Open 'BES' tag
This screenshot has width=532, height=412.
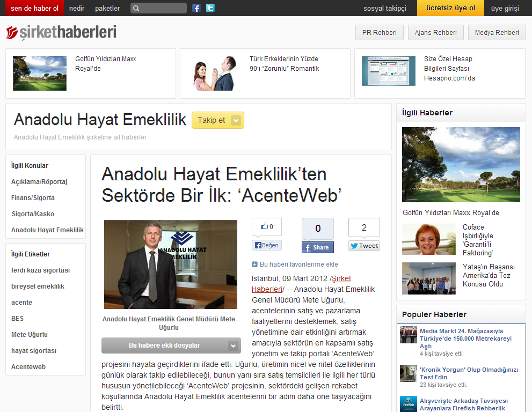click(x=17, y=319)
